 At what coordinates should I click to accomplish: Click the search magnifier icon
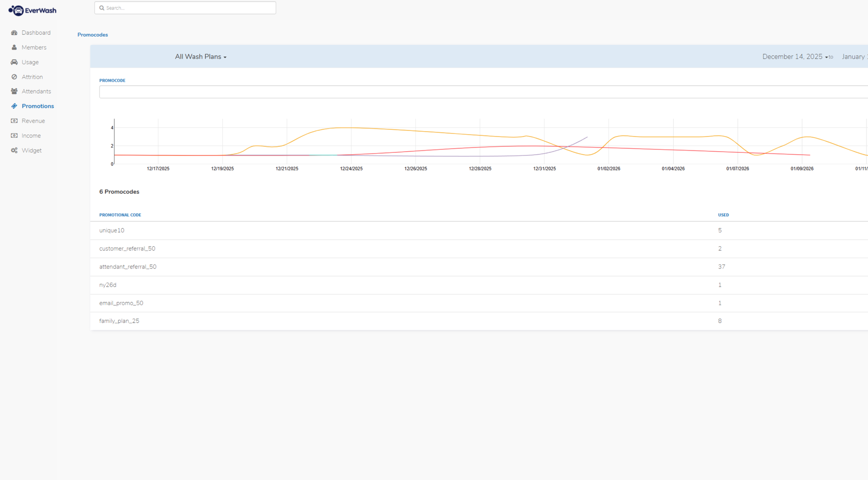pos(102,8)
